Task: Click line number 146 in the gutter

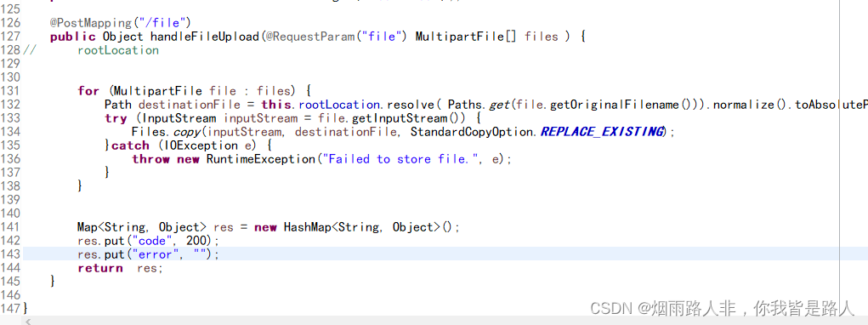Action: pos(11,295)
